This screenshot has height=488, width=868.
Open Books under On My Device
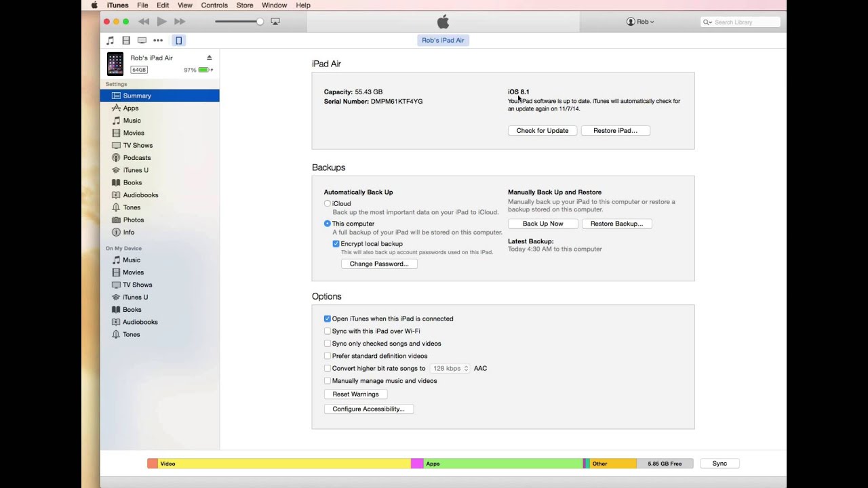pyautogui.click(x=132, y=310)
